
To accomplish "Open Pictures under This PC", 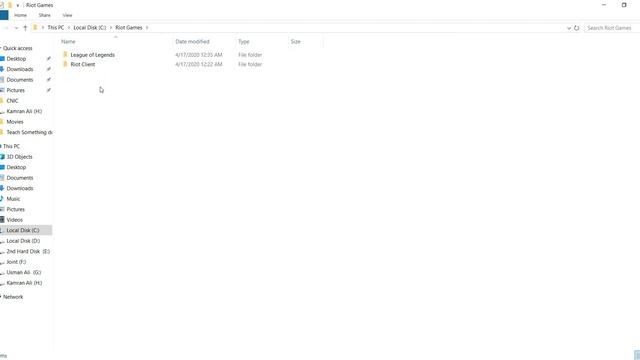I will [x=16, y=209].
